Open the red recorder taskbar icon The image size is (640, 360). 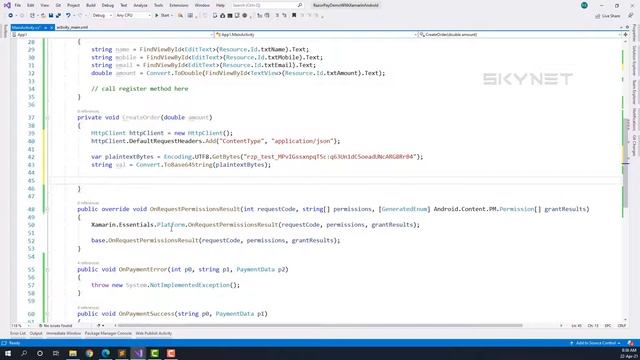171,353
